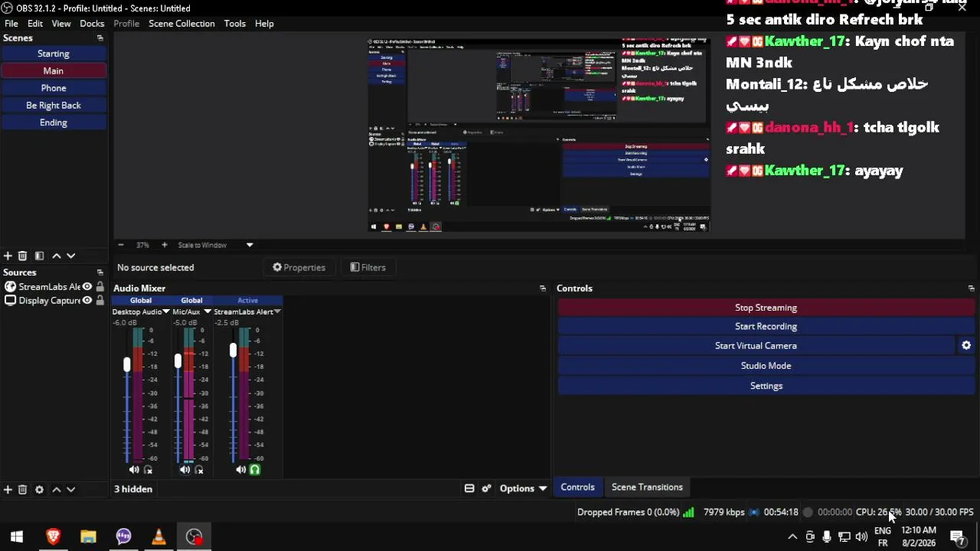
Task: Open the StreamLabs Alert channel menu arrow
Action: (x=277, y=311)
